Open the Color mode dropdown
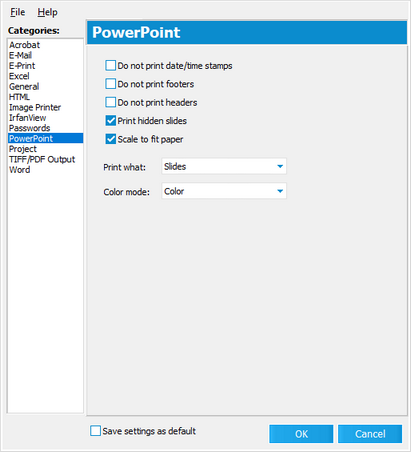The height and width of the screenshot is (452, 411). coord(224,191)
